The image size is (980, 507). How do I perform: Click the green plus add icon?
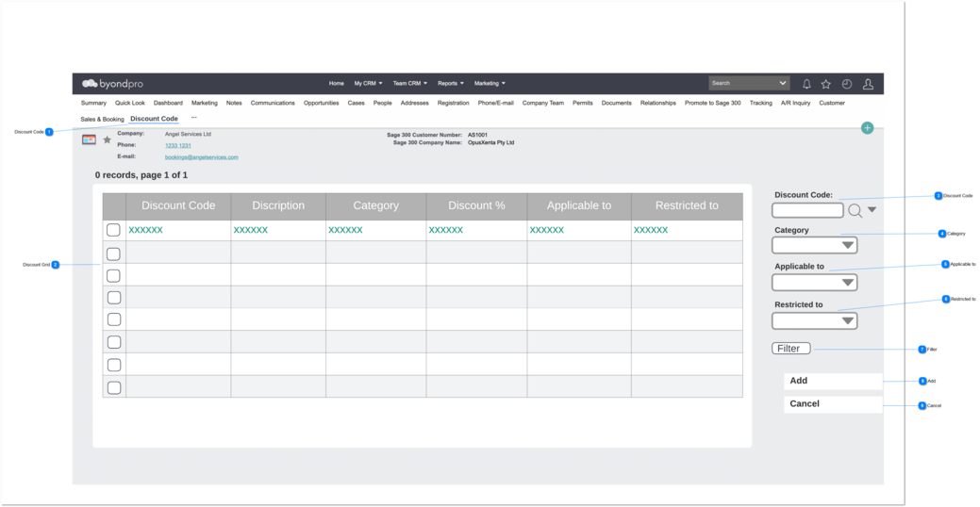pos(867,128)
